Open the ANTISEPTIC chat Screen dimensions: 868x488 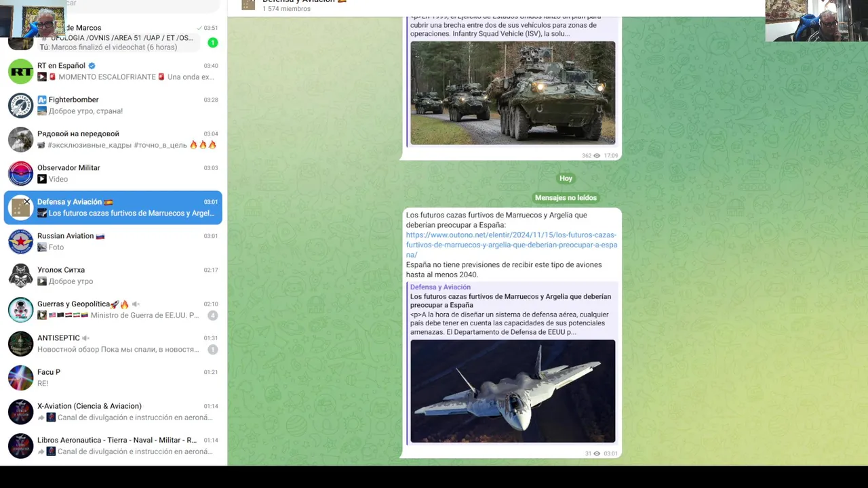[113, 344]
